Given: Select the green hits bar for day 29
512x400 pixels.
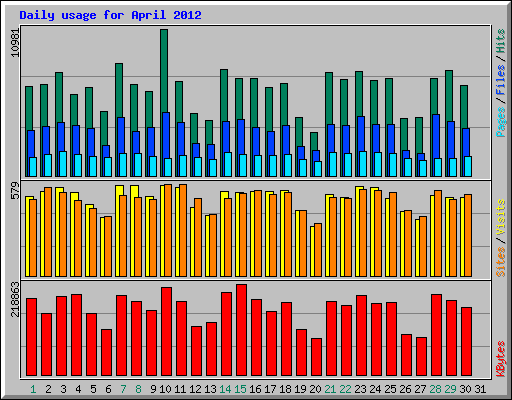Looking at the screenshot, I should [449, 96].
